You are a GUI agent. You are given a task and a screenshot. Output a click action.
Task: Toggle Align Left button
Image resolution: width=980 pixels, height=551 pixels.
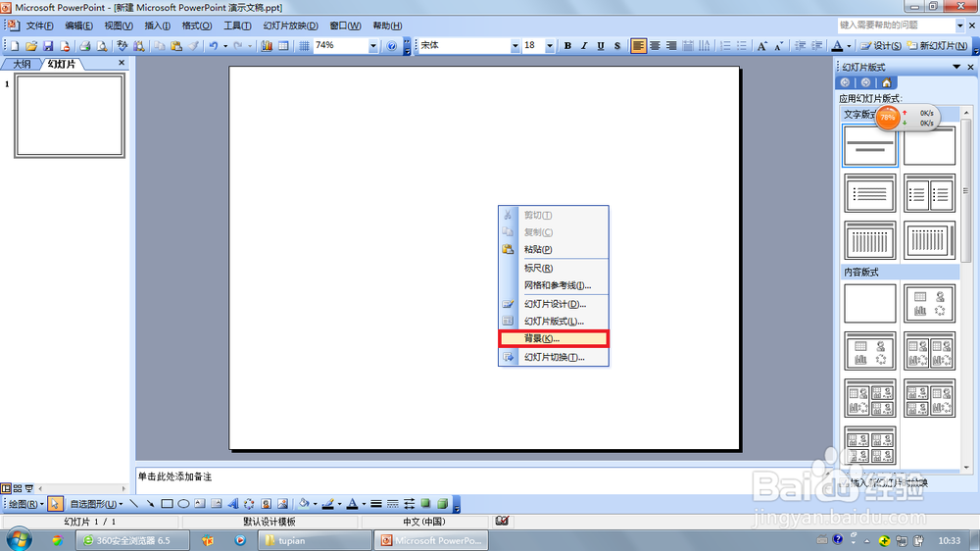[x=638, y=46]
